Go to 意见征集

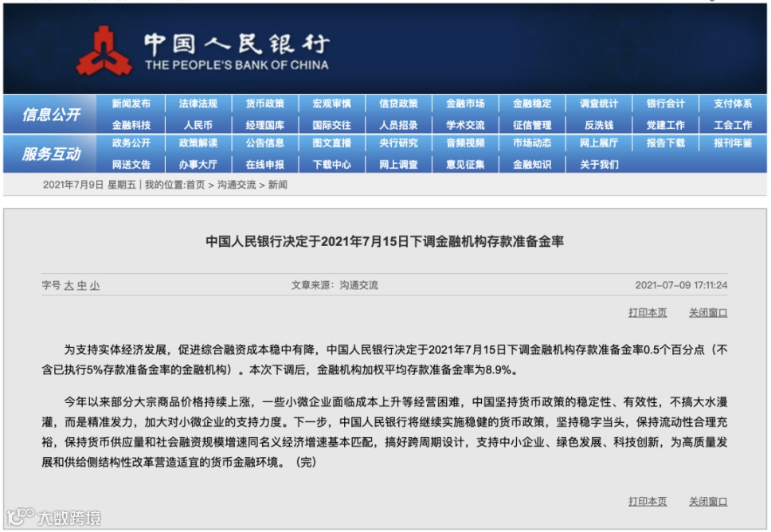point(465,164)
